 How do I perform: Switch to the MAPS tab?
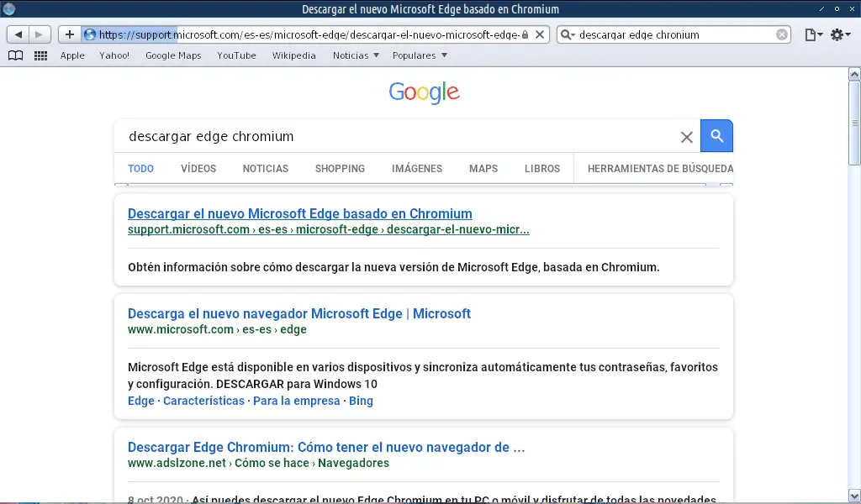tap(483, 168)
